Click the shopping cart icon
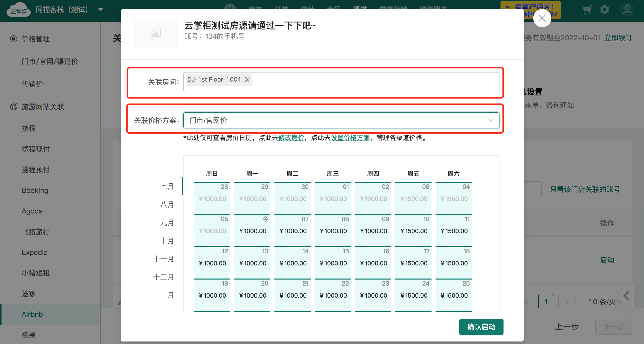The height and width of the screenshot is (344, 644). pos(587,10)
